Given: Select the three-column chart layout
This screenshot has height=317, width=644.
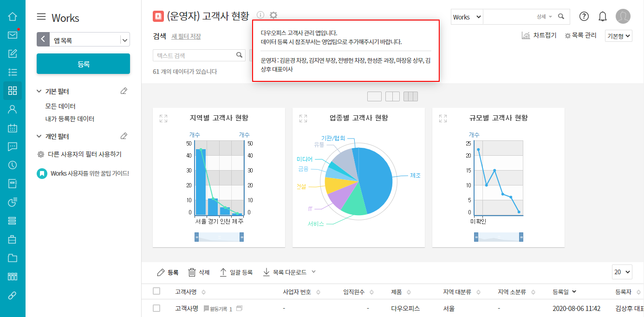Looking at the screenshot, I should click(x=410, y=96).
